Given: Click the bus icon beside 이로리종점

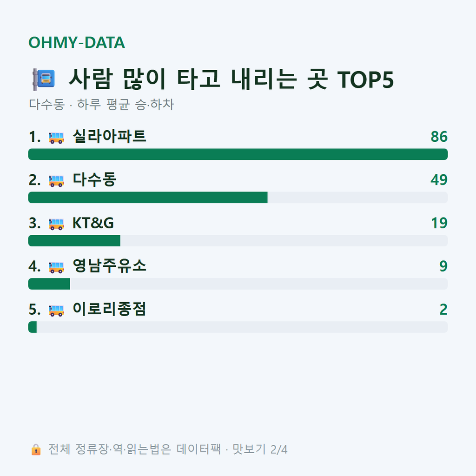Looking at the screenshot, I should coord(56,310).
